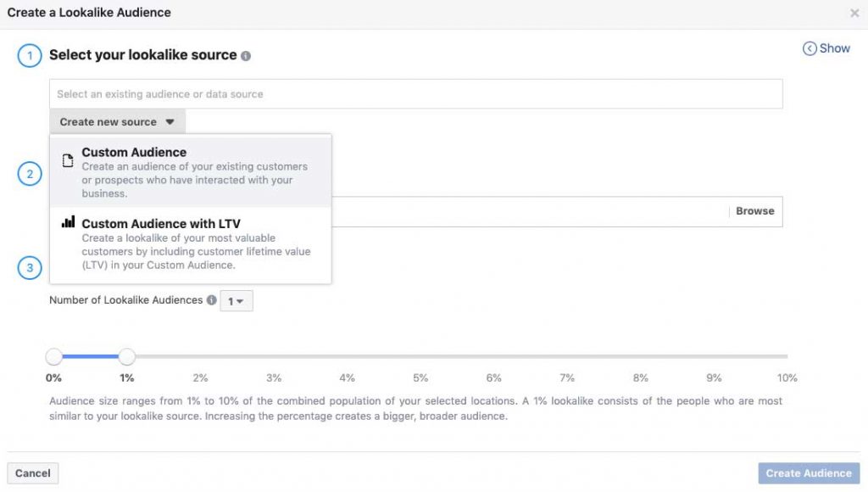Click the 0% audience size slider handle
Screen dimensions: 868x492
pos(54,357)
